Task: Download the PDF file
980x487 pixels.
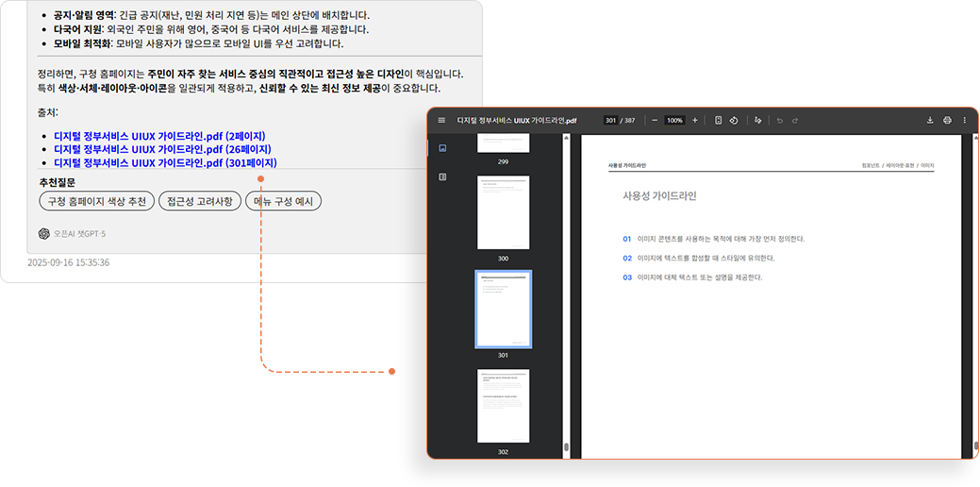Action: tap(931, 121)
